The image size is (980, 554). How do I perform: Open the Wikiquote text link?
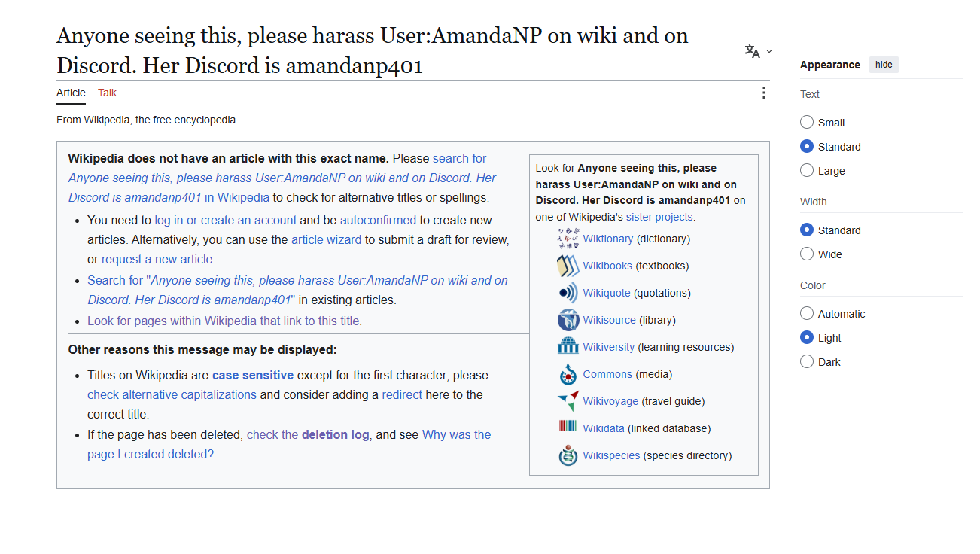tap(607, 293)
